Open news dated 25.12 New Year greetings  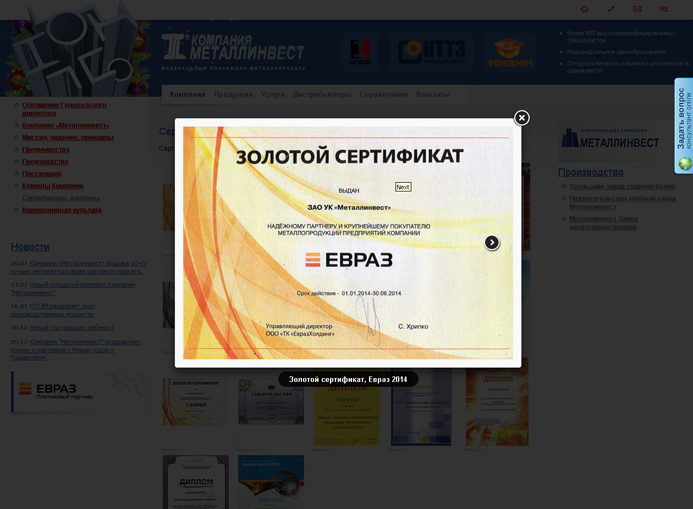(76, 349)
